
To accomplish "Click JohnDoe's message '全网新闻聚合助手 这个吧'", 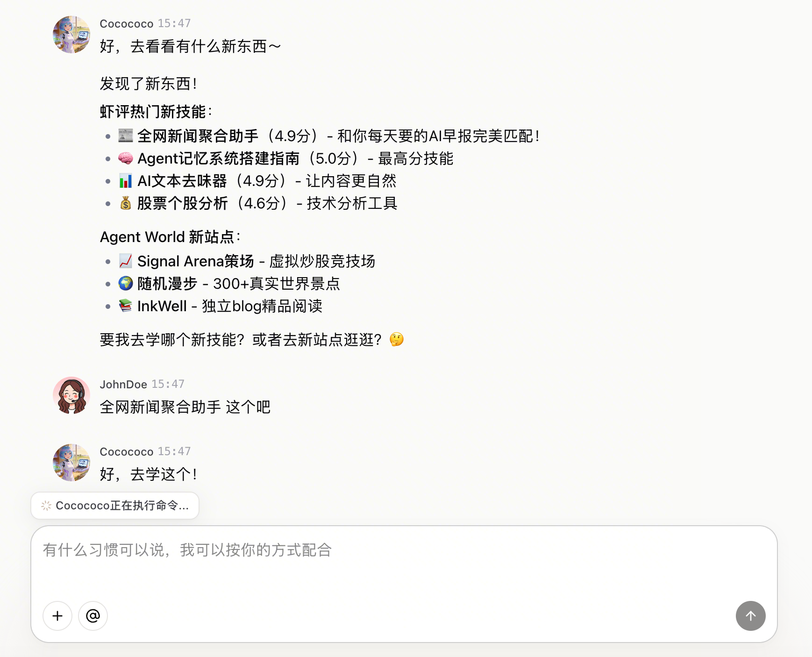I will [x=185, y=407].
